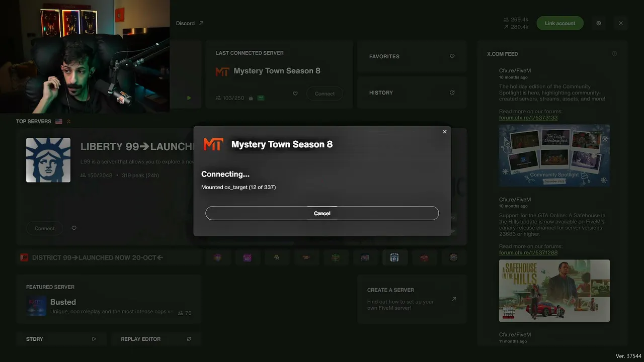Click the 269.4k players count
The height and width of the screenshot is (362, 644).
tap(516, 20)
